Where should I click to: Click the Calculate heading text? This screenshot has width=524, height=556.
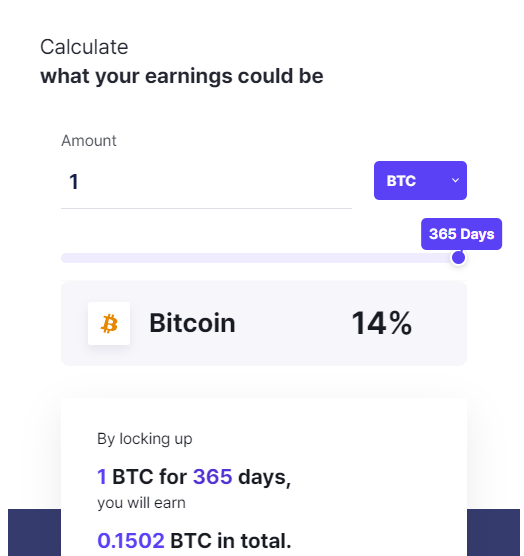point(84,47)
